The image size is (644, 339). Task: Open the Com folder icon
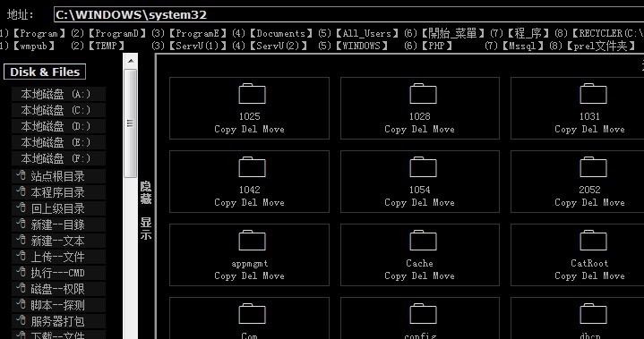point(252,314)
